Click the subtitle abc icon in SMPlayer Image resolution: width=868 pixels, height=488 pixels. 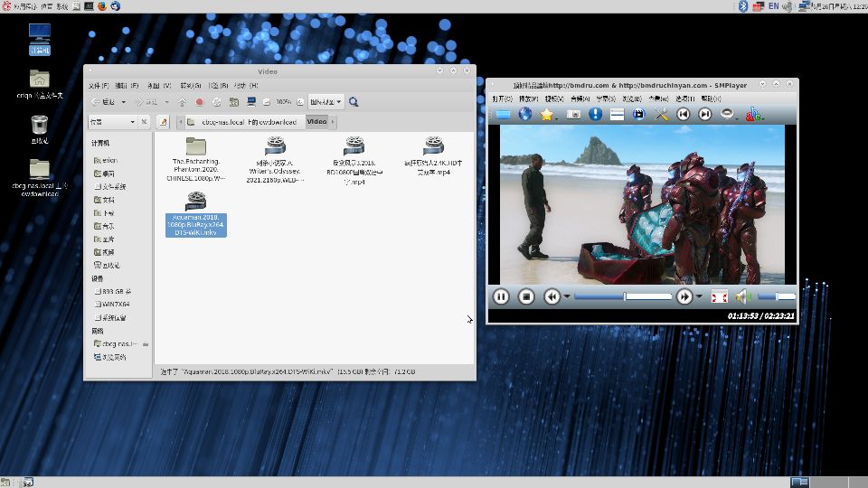tap(753, 115)
